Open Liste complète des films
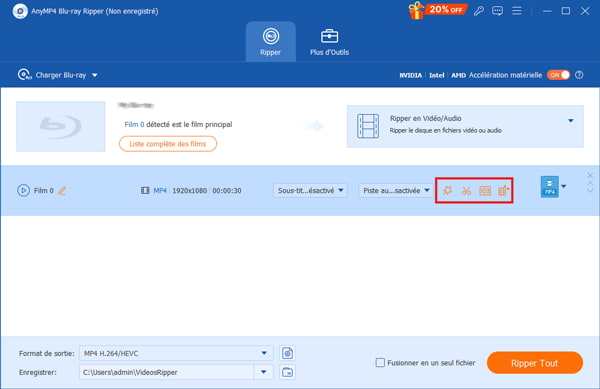600x389 pixels. coord(168,144)
